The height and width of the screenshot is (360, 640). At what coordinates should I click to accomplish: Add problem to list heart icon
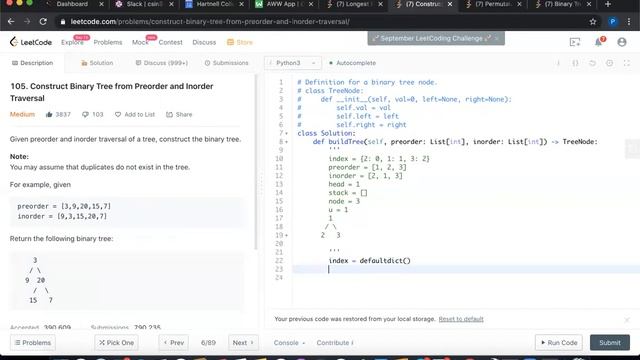pyautogui.click(x=118, y=114)
